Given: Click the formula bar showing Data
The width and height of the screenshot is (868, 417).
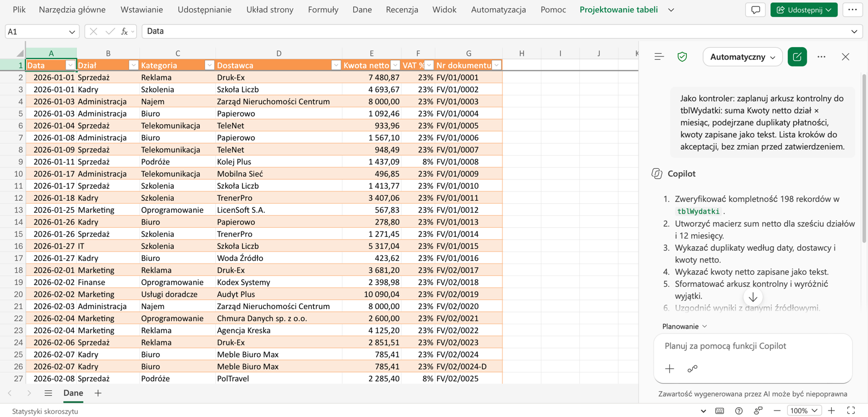Looking at the screenshot, I should [494, 31].
